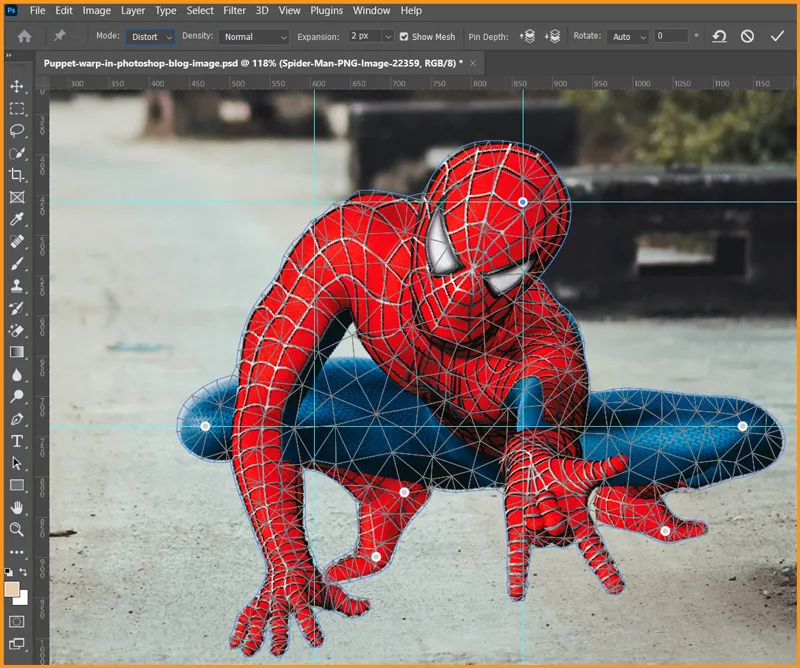Click the foreground color swatch
This screenshot has height=668, width=800.
tap(13, 590)
